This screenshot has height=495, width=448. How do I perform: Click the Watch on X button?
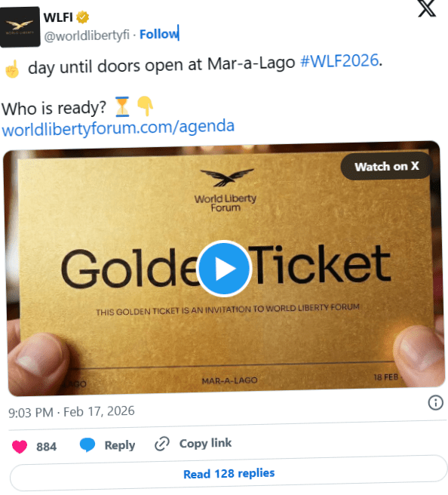(386, 166)
